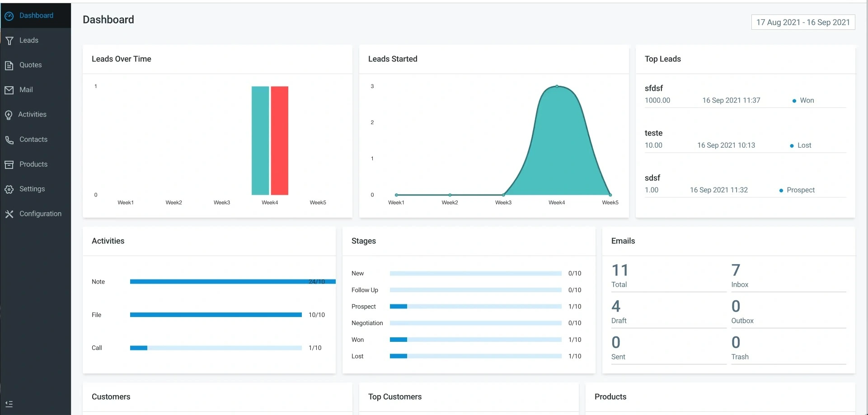The width and height of the screenshot is (868, 415).
Task: Click the Sent emails label
Action: coord(618,357)
